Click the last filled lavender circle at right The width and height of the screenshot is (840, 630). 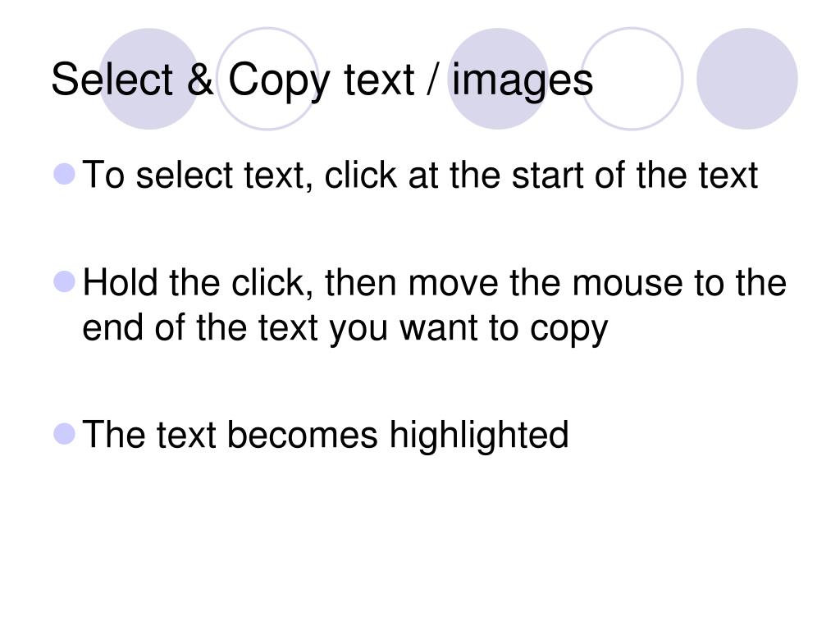[746, 79]
